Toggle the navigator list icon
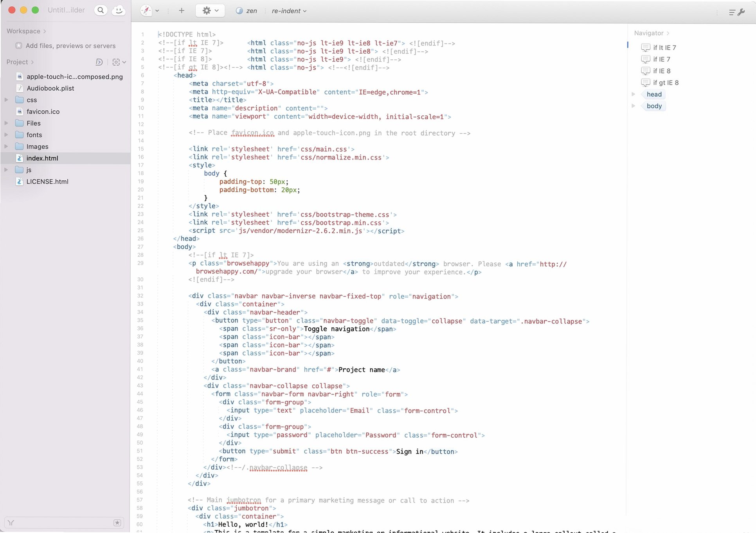This screenshot has height=533, width=756. [x=732, y=13]
